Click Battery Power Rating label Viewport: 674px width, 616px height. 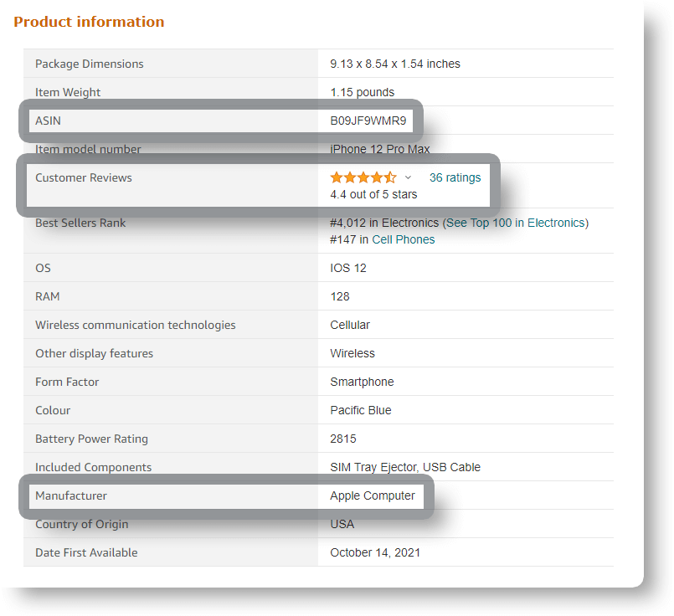(x=91, y=439)
